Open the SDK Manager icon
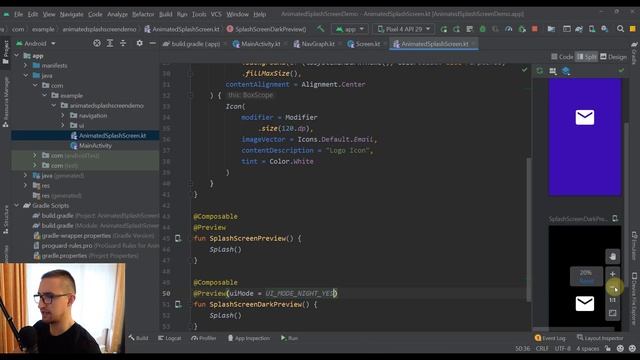The width and height of the screenshot is (640, 360). [604, 29]
